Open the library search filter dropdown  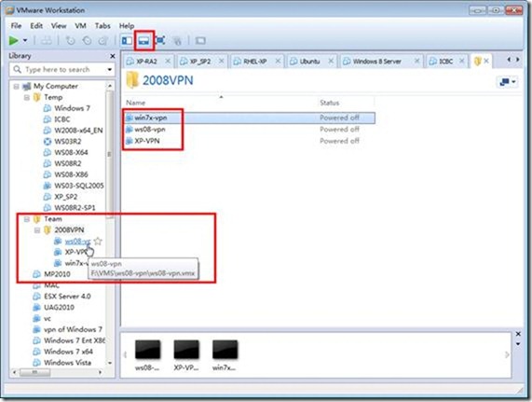pos(110,70)
